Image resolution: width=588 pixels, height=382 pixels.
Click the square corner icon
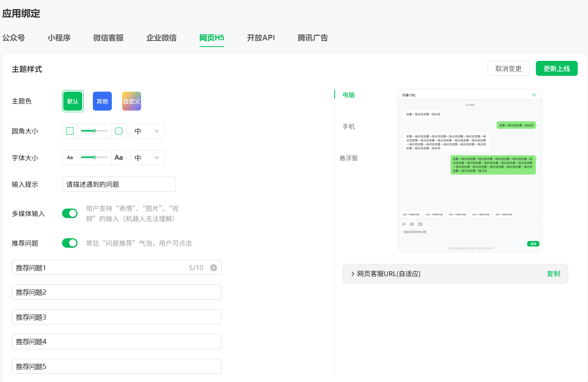click(x=70, y=131)
